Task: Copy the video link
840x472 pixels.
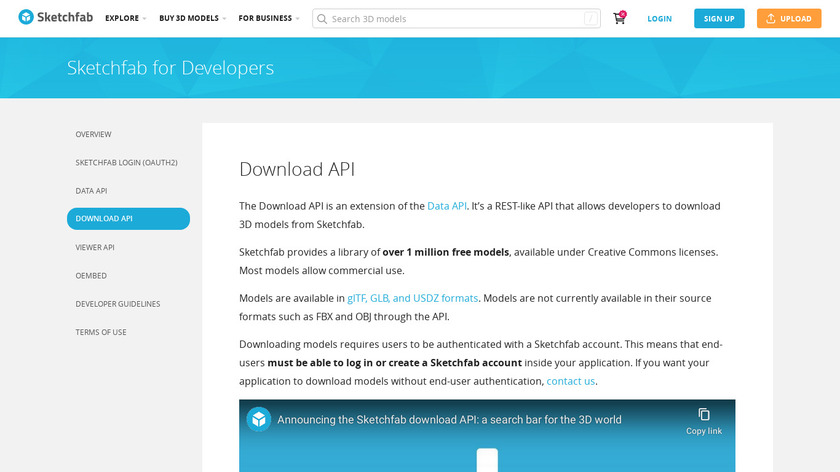Action: point(703,422)
